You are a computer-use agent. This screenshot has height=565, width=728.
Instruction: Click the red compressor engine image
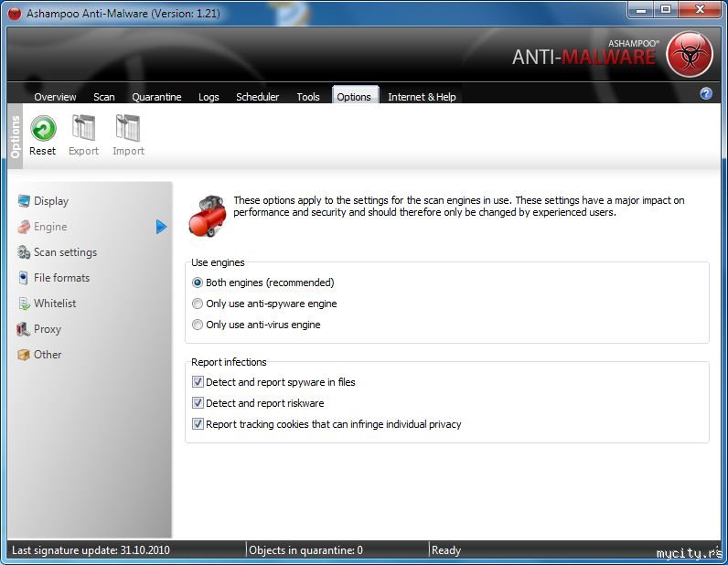click(208, 216)
